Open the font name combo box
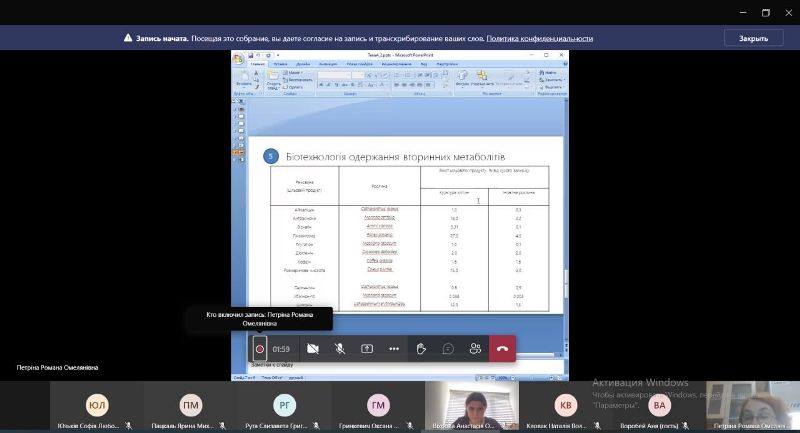Screen dimensions: 800x433 click(333, 75)
